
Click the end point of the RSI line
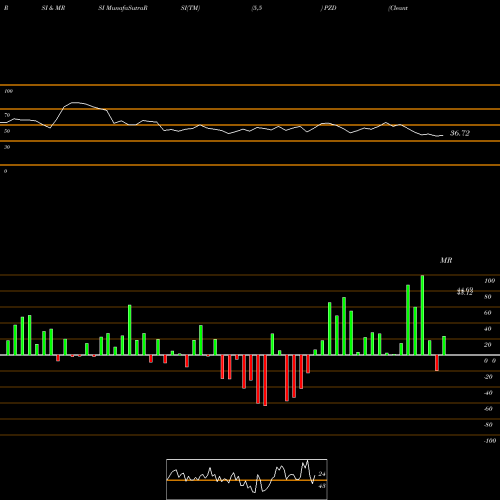coord(443,135)
